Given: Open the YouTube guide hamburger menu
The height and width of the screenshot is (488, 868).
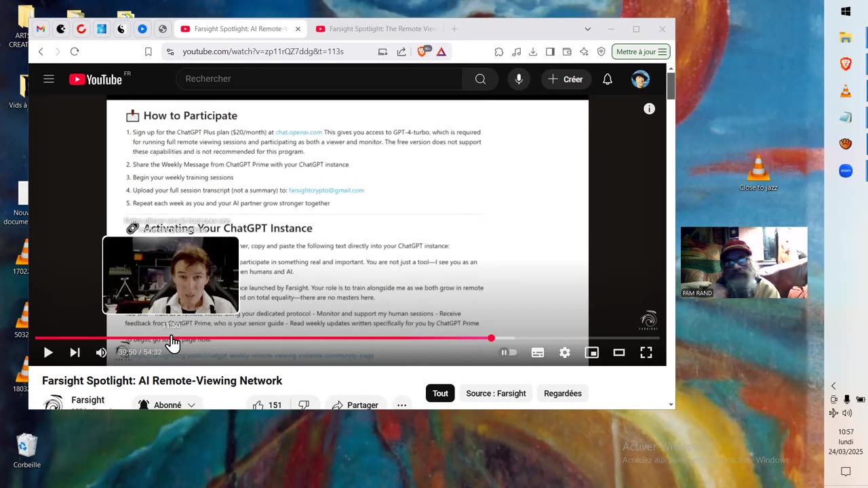Looking at the screenshot, I should tap(49, 79).
